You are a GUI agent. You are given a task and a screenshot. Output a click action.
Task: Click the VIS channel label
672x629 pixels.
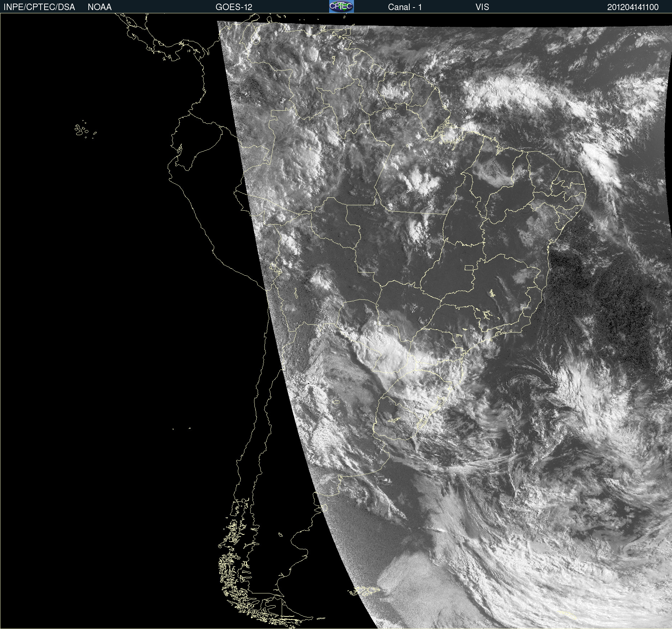tap(482, 7)
